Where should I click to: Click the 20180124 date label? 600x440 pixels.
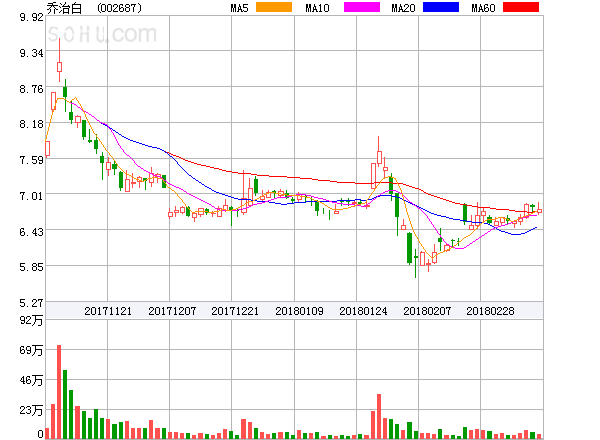click(363, 311)
